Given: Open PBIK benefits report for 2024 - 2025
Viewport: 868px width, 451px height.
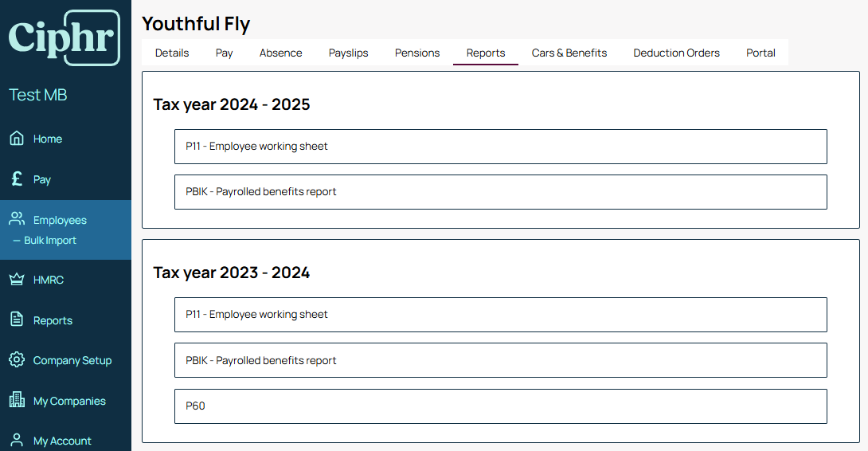Looking at the screenshot, I should click(500, 192).
